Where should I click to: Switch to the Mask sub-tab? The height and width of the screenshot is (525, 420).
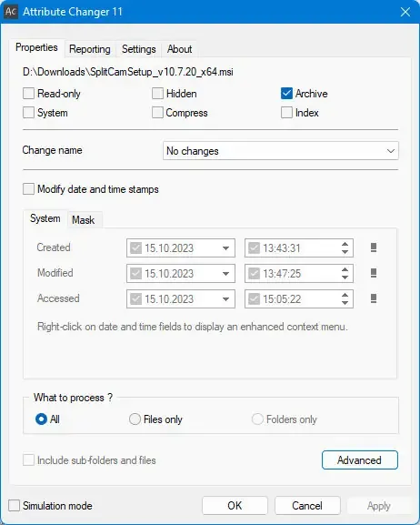click(84, 220)
